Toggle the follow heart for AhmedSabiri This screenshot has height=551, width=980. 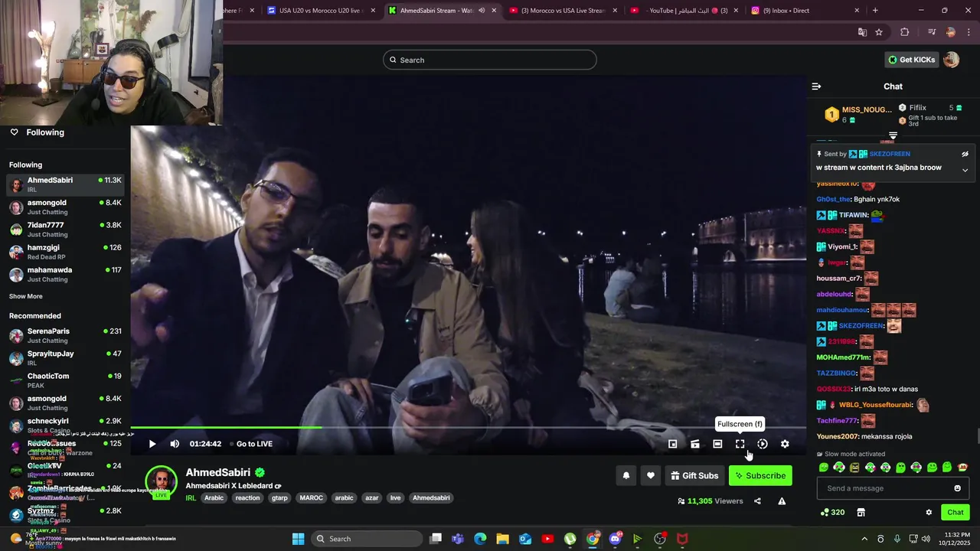coord(651,475)
